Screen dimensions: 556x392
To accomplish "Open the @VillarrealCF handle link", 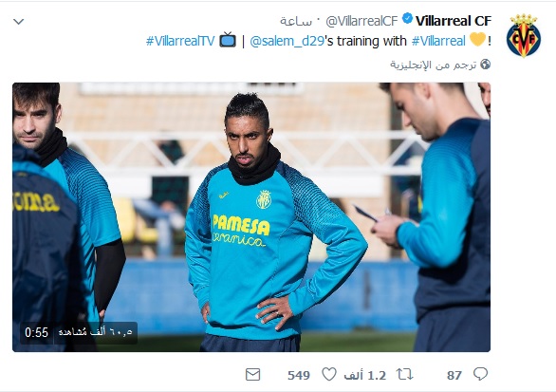I will (361, 21).
